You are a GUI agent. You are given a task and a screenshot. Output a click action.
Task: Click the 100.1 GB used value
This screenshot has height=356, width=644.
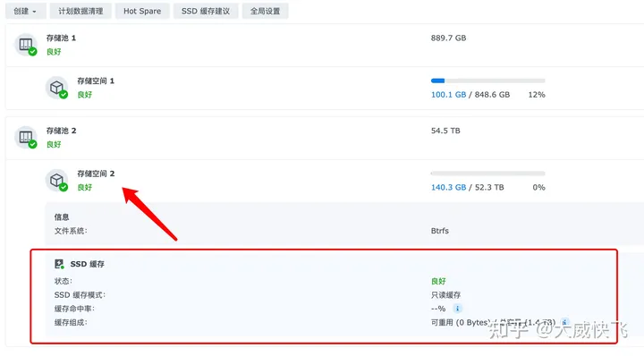click(448, 95)
